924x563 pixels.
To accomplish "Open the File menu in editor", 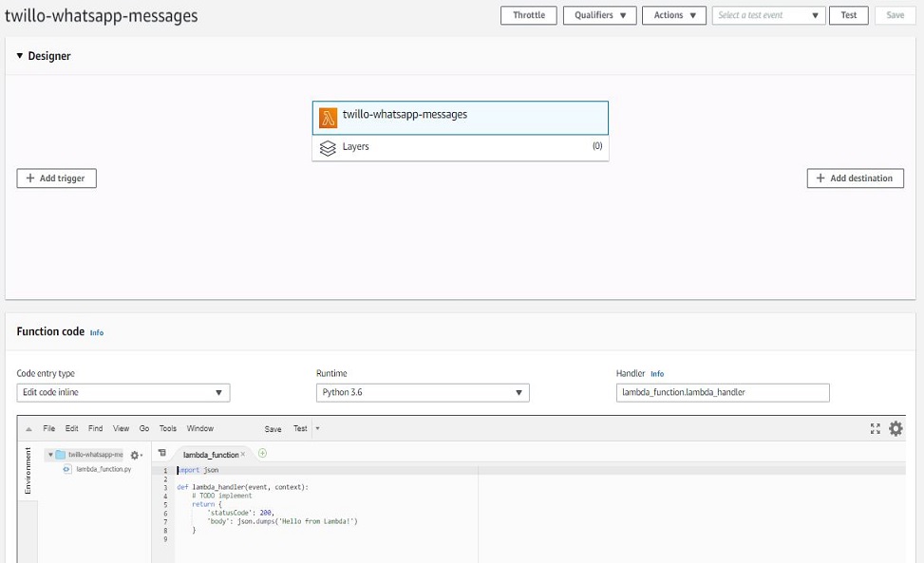I will coord(49,428).
